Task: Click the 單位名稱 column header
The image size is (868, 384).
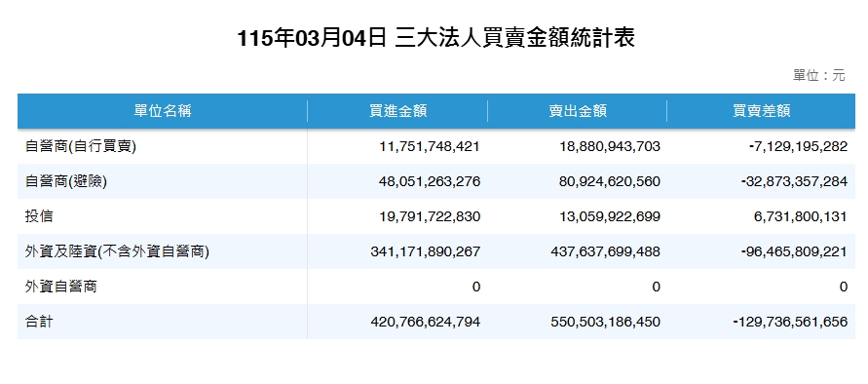Action: [x=162, y=111]
